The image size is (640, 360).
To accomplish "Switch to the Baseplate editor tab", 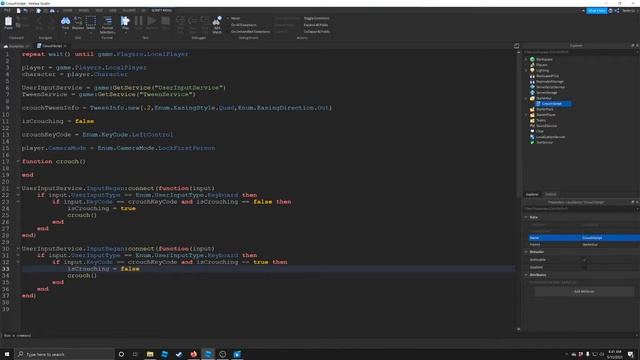I will (16, 46).
